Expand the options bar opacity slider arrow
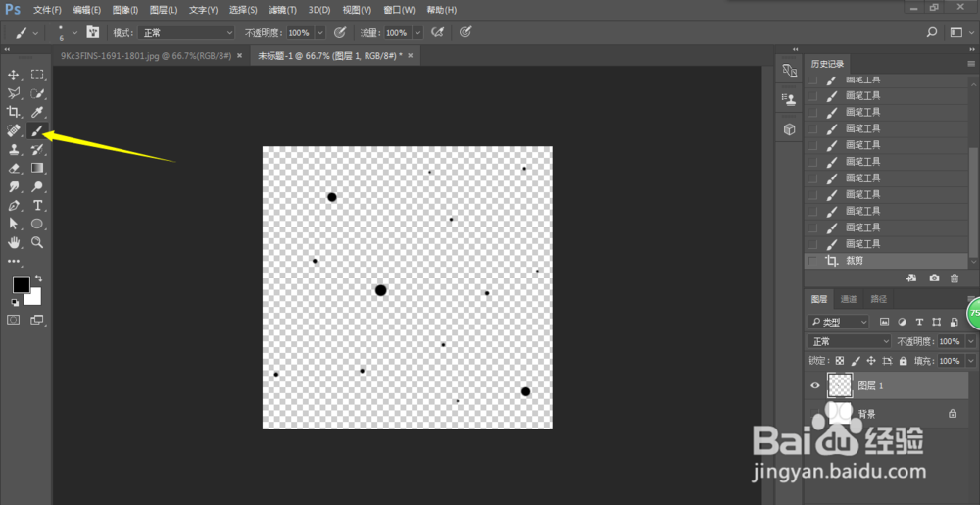 (320, 32)
